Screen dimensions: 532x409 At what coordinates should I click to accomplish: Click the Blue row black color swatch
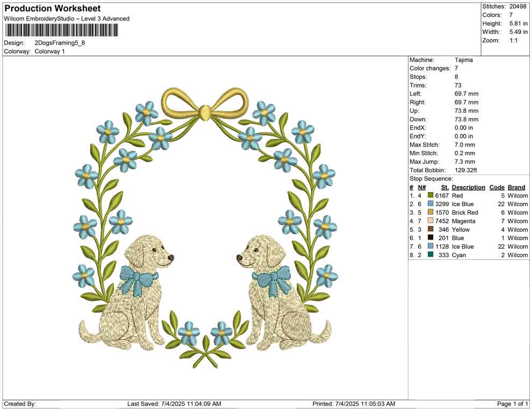(430, 238)
